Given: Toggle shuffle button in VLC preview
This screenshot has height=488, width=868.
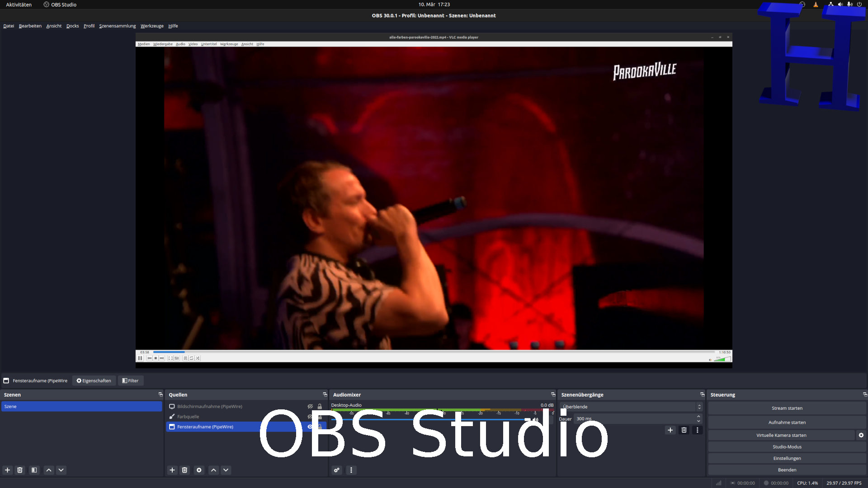Looking at the screenshot, I should coord(198,358).
